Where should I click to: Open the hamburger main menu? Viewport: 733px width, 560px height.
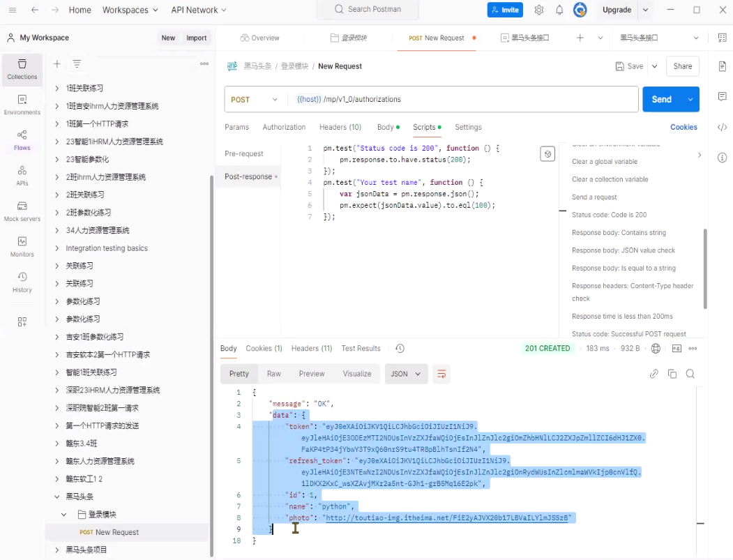13,10
